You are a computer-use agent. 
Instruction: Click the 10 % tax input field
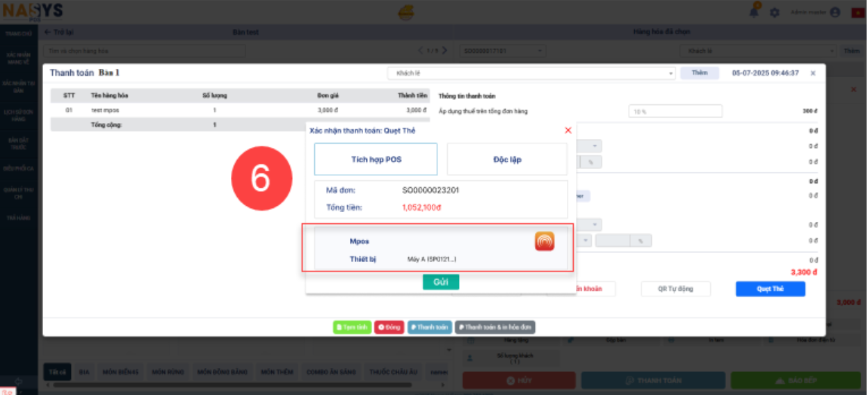click(675, 111)
